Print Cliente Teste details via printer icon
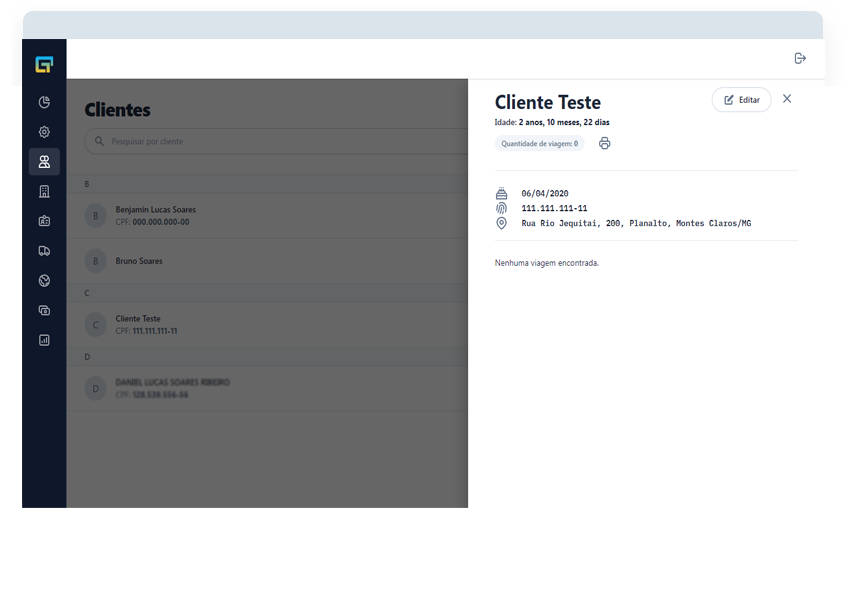This screenshot has width=846, height=606. click(604, 143)
